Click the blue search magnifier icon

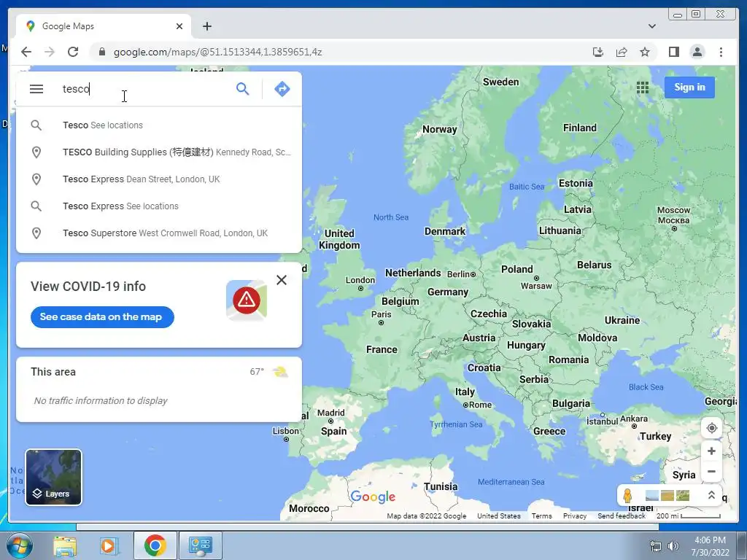[x=242, y=88]
